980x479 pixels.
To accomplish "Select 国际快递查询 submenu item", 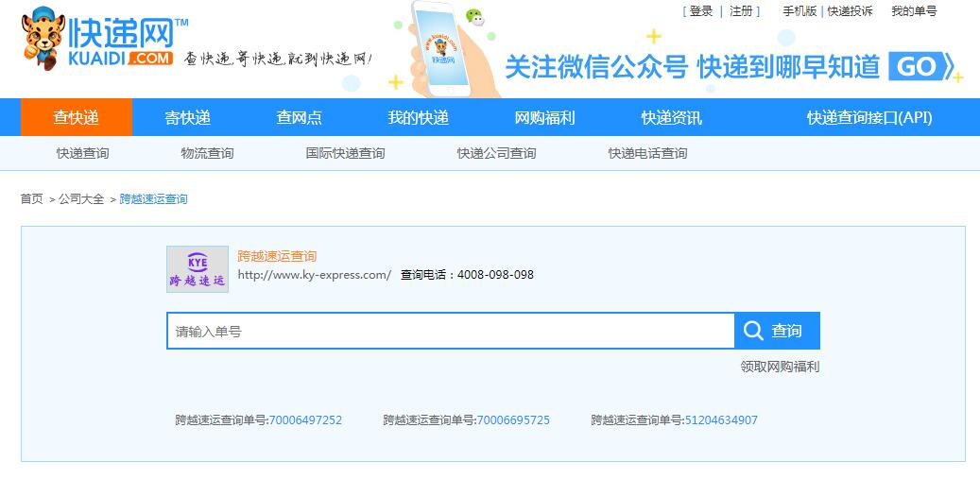I will (x=345, y=153).
